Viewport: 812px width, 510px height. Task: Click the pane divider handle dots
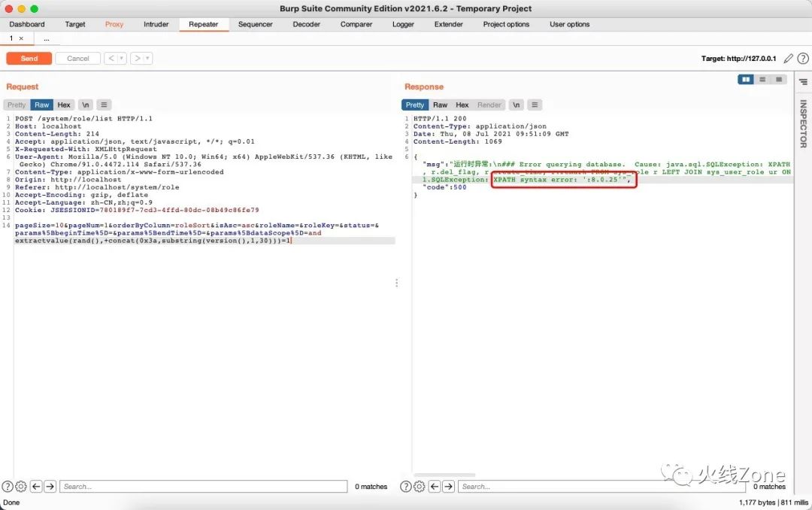pyautogui.click(x=397, y=283)
